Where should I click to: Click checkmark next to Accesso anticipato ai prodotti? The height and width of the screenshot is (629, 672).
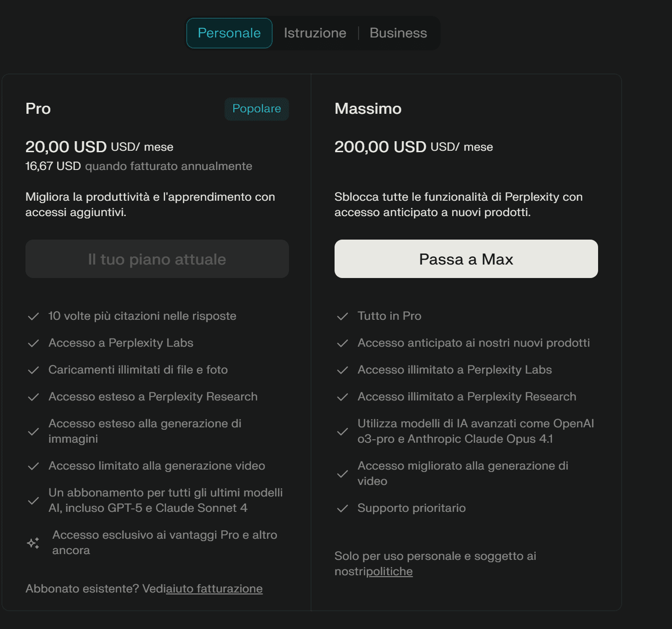point(342,343)
